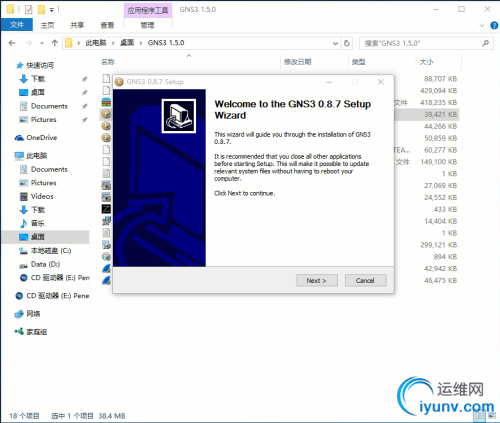Go back with the Explorer back arrow

(12, 43)
